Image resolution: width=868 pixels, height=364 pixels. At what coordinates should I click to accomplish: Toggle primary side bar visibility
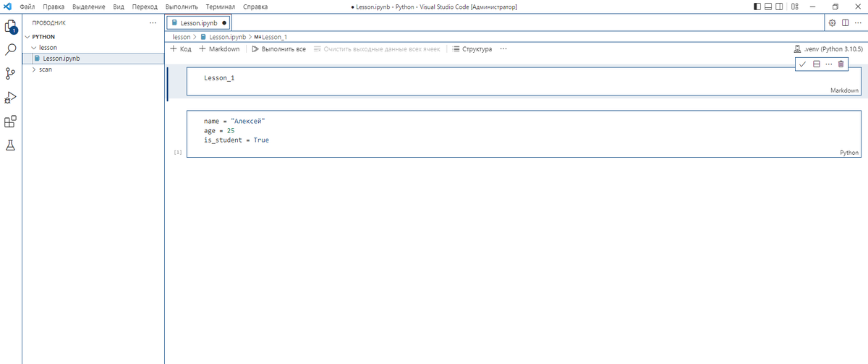(x=757, y=7)
